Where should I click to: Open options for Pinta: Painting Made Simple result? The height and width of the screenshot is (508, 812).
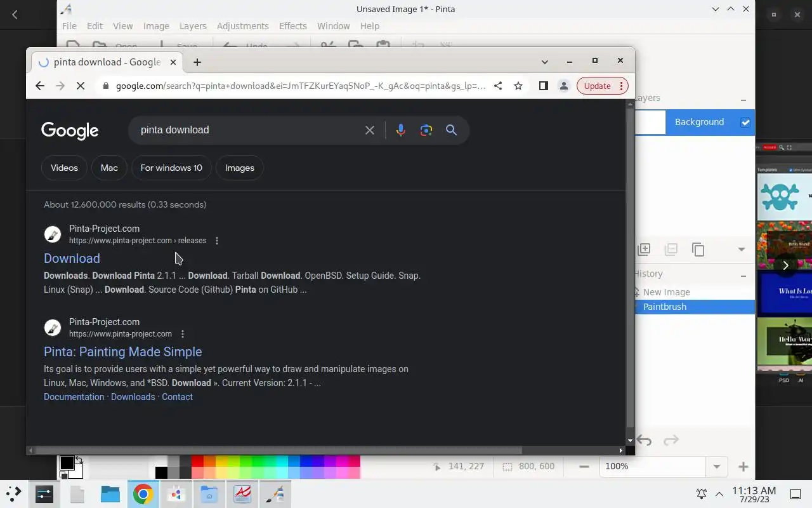click(183, 334)
